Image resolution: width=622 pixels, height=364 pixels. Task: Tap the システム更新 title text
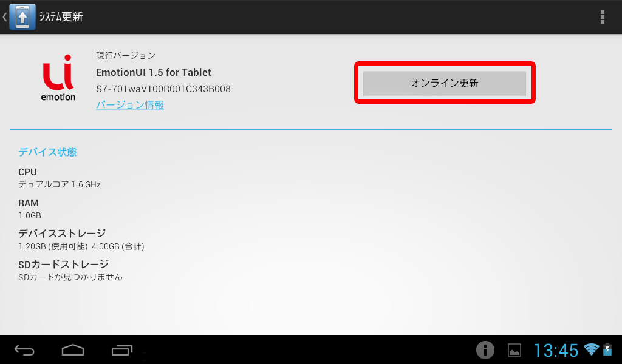click(61, 17)
